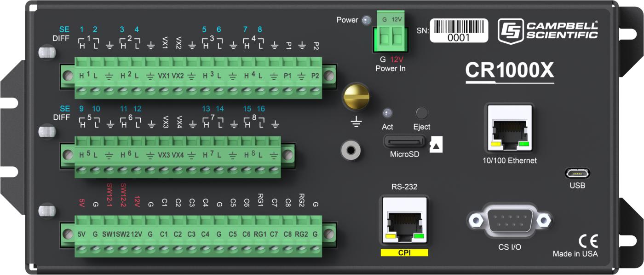Image resolution: width=644 pixels, height=275 pixels.
Task: Click the blue SE number 9
Action: (81, 109)
